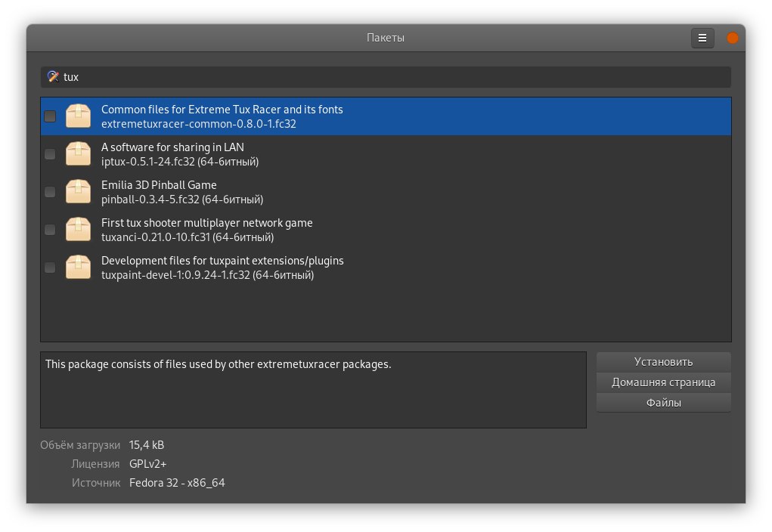Click the 'Источник' label
772x532 pixels.
point(96,483)
